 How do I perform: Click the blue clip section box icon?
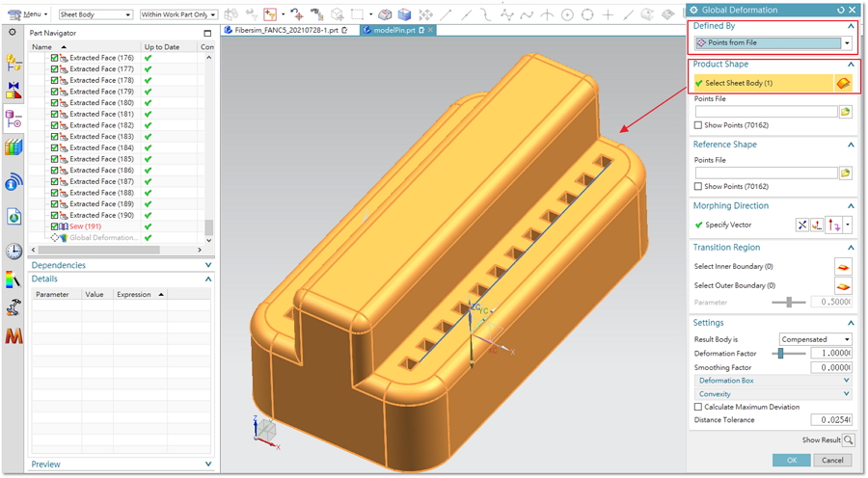(405, 14)
